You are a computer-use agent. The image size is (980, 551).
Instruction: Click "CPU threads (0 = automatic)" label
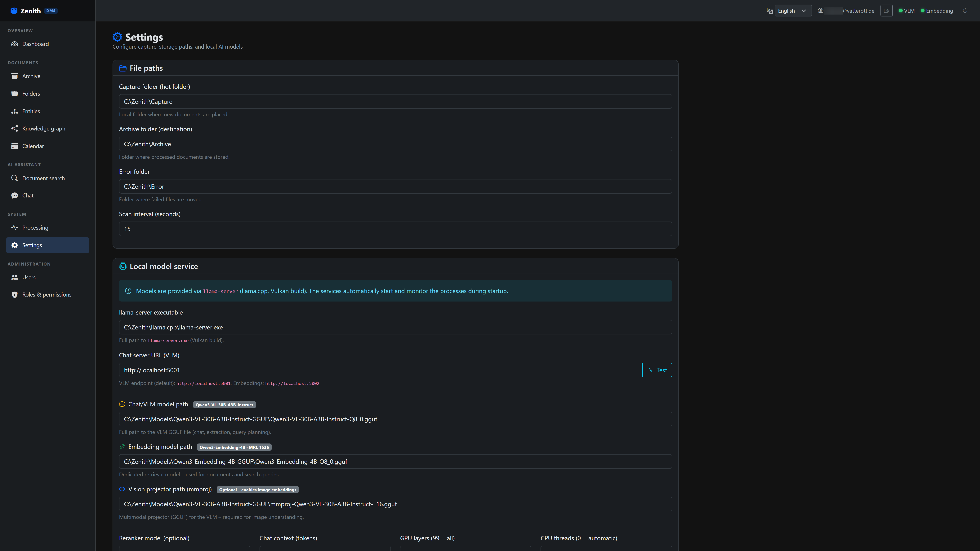(x=579, y=538)
